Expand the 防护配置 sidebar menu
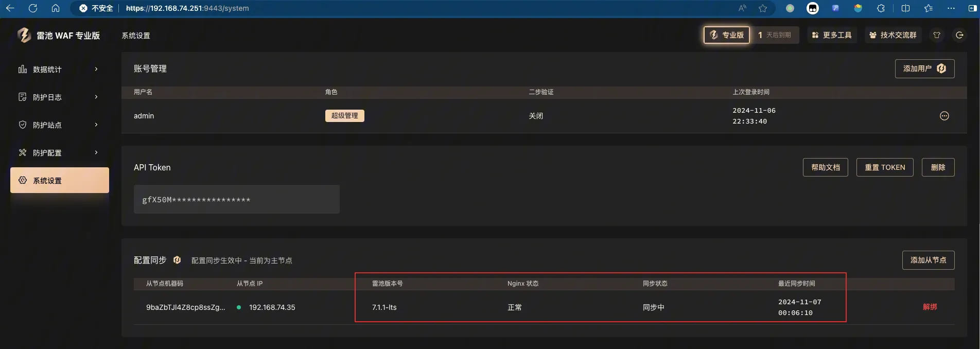Screen dimensions: 980x349 click(x=59, y=153)
